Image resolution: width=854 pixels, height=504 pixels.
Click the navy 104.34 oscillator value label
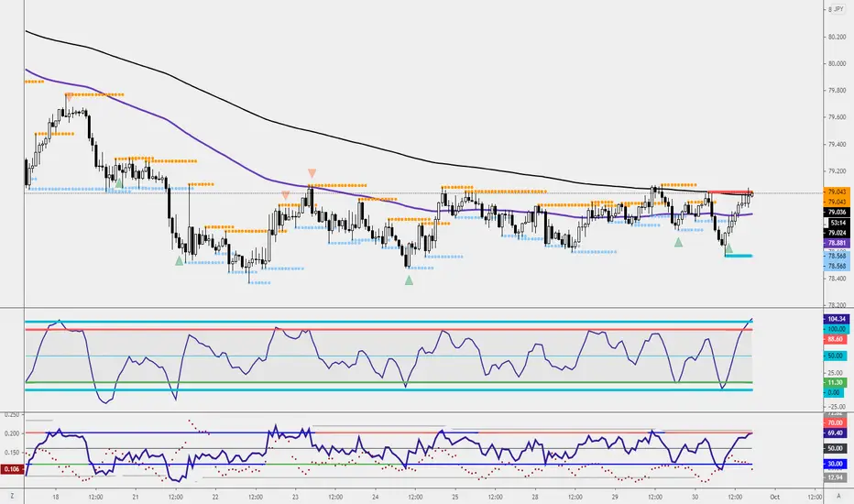[x=836, y=319]
